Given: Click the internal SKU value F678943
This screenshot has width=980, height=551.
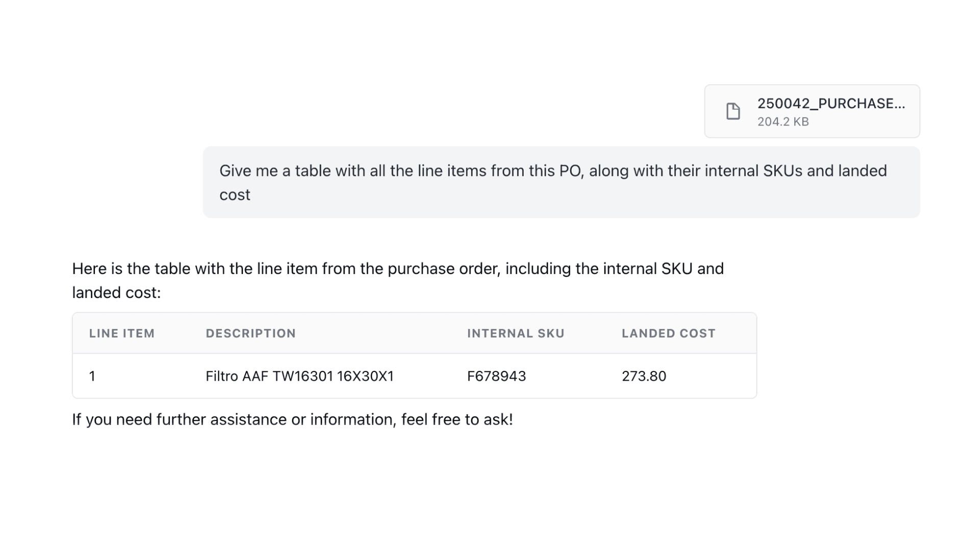Looking at the screenshot, I should pos(496,377).
